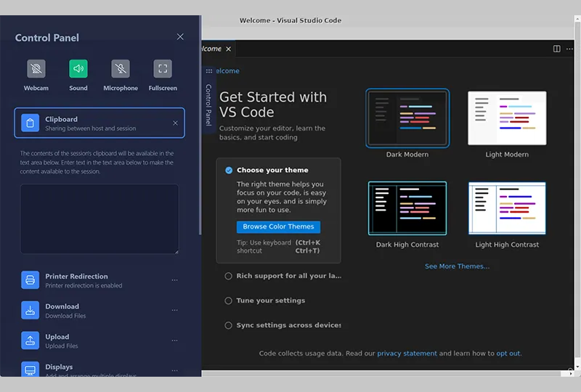Screen dimensions: 581x392
Task: Open Printer Redirection options ellipsis
Action: click(x=174, y=280)
